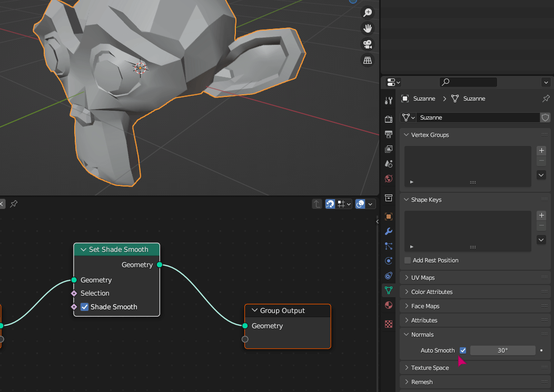Toggle fake user shield for Suzanne mesh
The image size is (554, 392).
tap(545, 117)
